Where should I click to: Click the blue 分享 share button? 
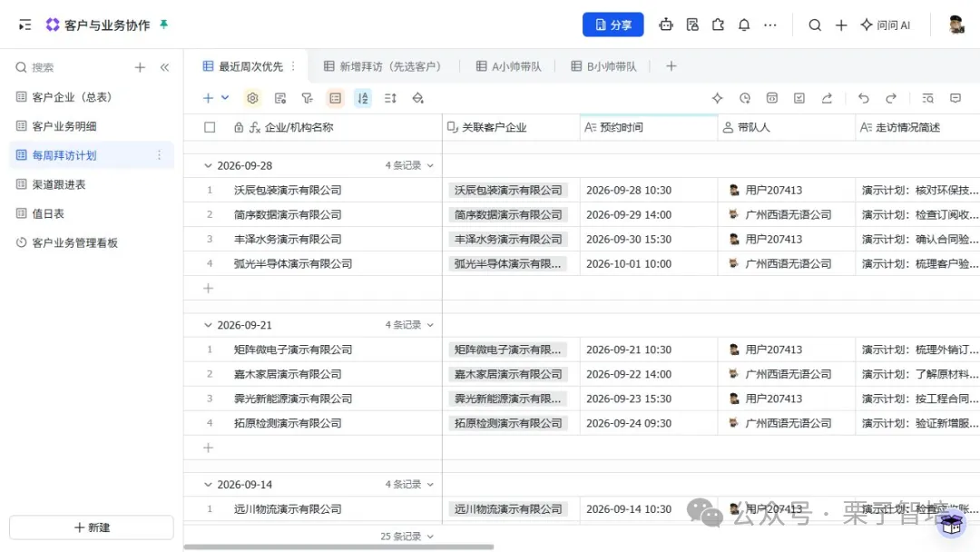[x=612, y=25]
